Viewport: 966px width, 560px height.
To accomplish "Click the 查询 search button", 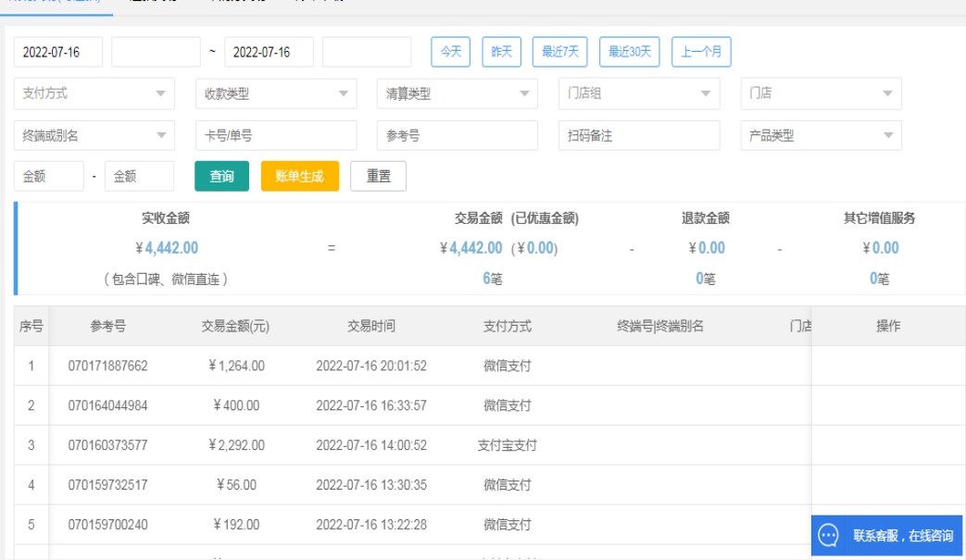I will [x=221, y=176].
